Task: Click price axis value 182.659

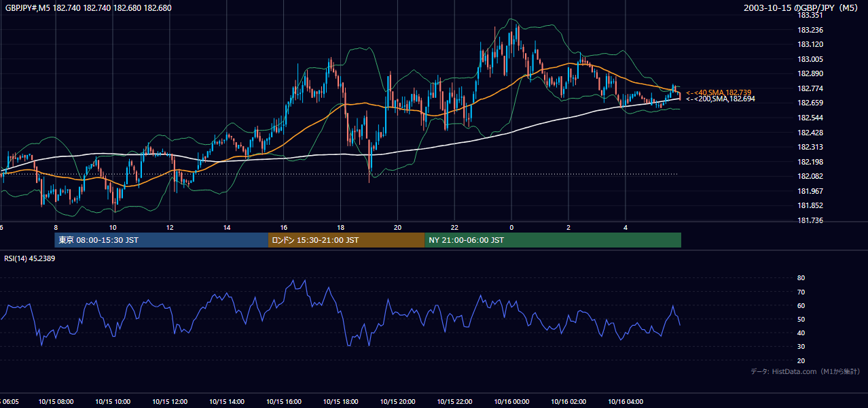Action: tap(810, 103)
